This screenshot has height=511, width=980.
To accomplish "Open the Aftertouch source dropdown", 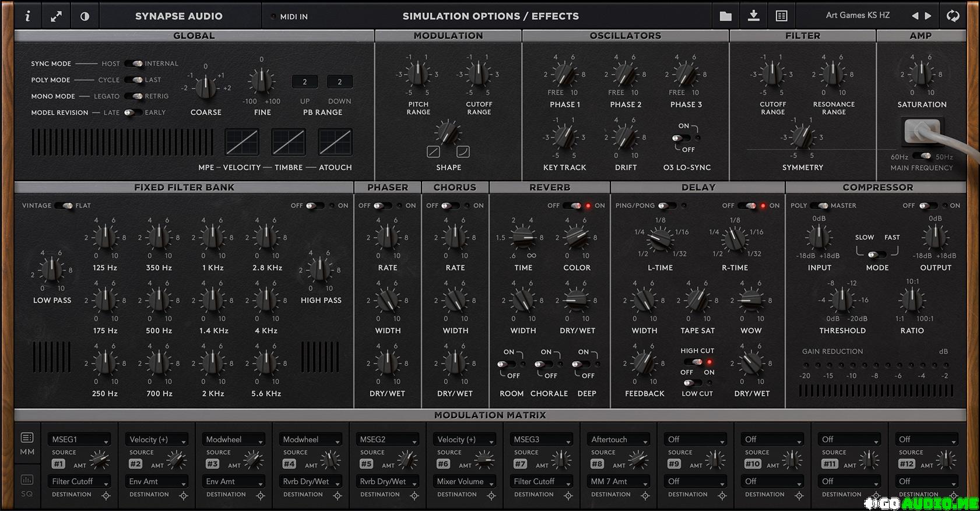I will (x=618, y=439).
